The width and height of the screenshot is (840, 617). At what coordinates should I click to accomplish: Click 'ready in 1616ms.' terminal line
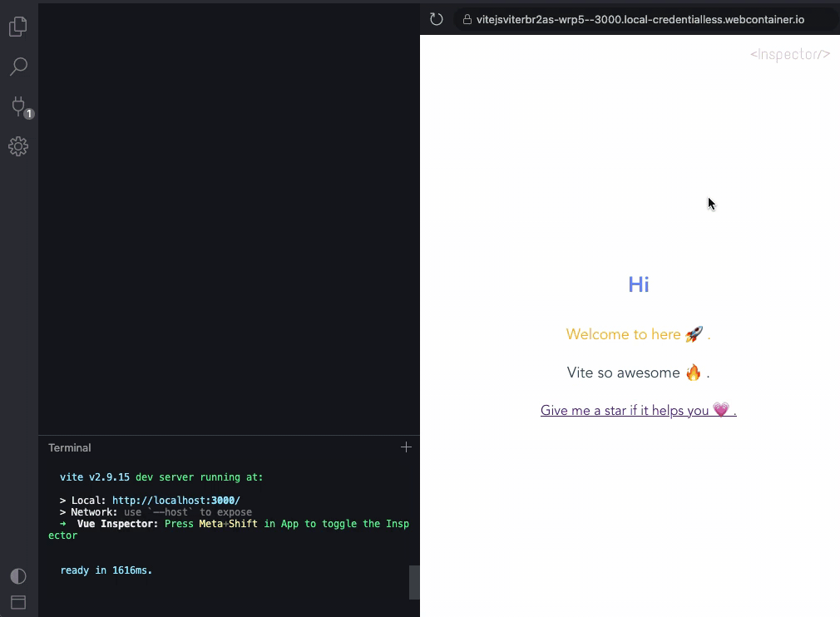[x=106, y=570]
